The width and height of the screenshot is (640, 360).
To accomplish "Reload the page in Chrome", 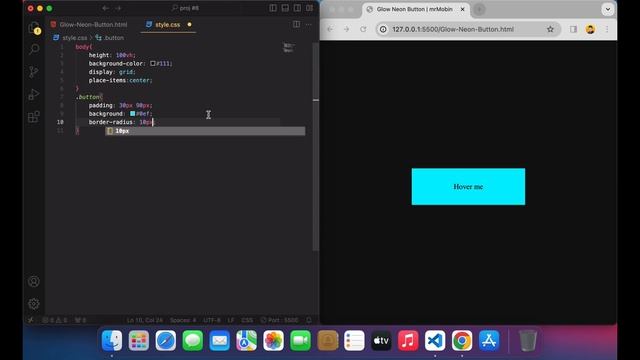I will click(x=363, y=29).
